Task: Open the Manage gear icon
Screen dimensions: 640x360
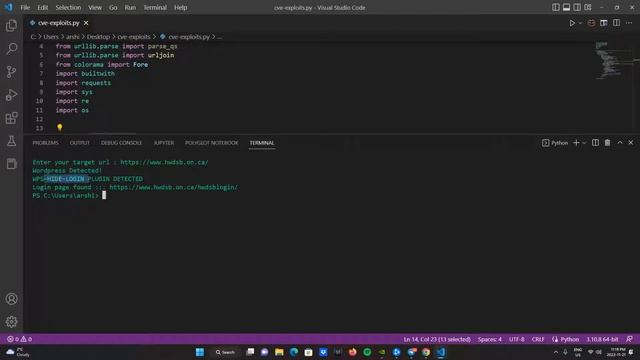Action: click(11, 322)
